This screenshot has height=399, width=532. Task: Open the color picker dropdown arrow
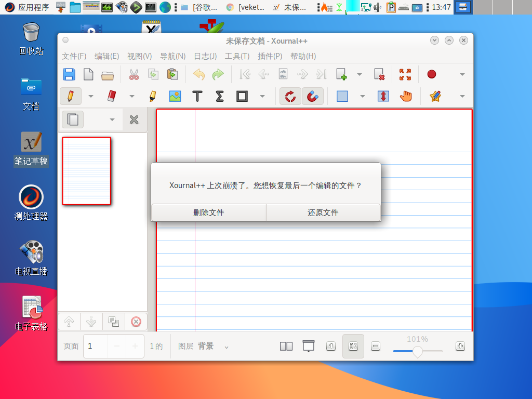pyautogui.click(x=362, y=96)
